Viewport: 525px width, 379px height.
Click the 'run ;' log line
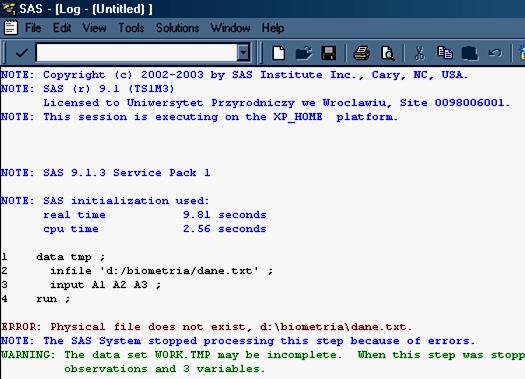point(53,299)
